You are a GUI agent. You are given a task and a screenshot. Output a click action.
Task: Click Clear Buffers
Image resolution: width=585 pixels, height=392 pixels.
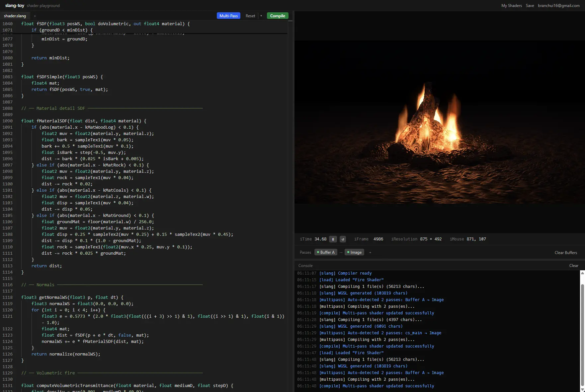point(566,253)
